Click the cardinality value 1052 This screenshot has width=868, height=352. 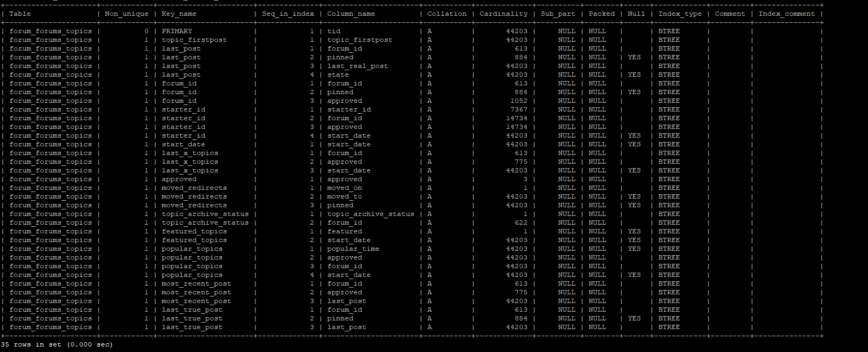(x=518, y=101)
